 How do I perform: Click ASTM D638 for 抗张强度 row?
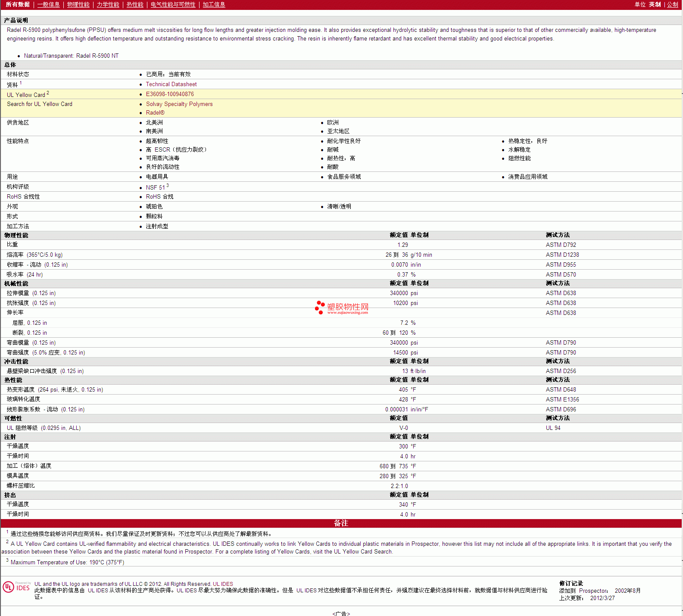pos(561,303)
